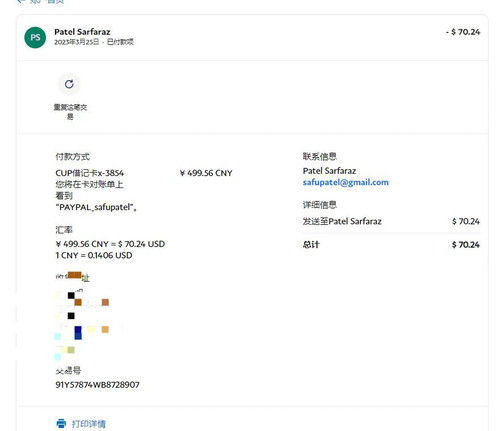This screenshot has height=431, width=500.
Task: Open the safupatel@gmail.com email link
Action: tap(346, 182)
